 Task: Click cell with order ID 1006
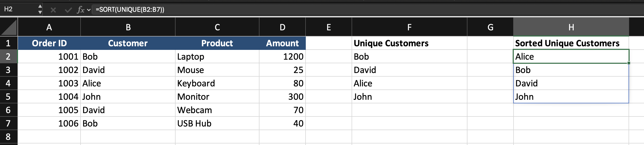[49, 123]
